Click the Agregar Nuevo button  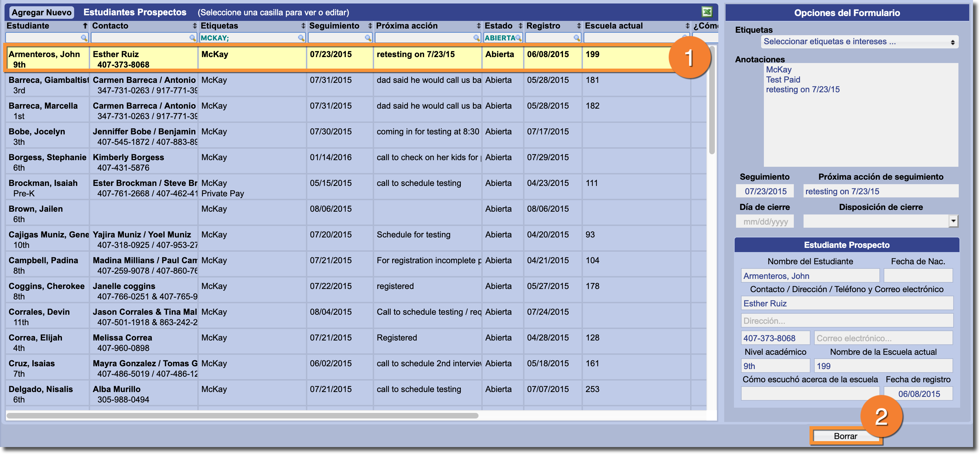(x=41, y=12)
